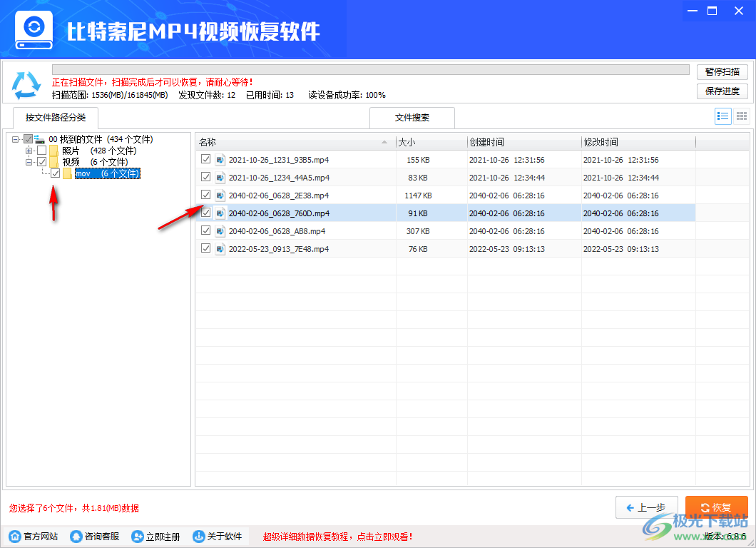Click file icon of 2040-02-06_0628_760D.mp4
The height and width of the screenshot is (548, 756).
(220, 213)
